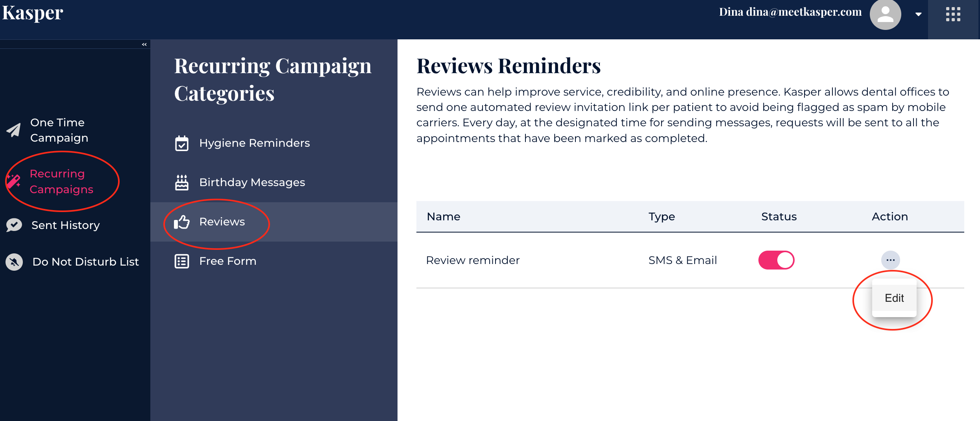980x421 pixels.
Task: Open the Sent History menu item
Action: pyautogui.click(x=65, y=225)
